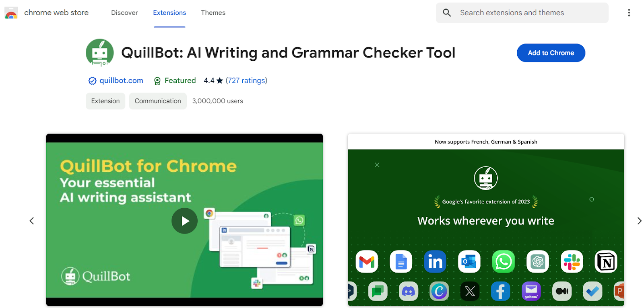Open the quillbot.com publisher link

121,80
